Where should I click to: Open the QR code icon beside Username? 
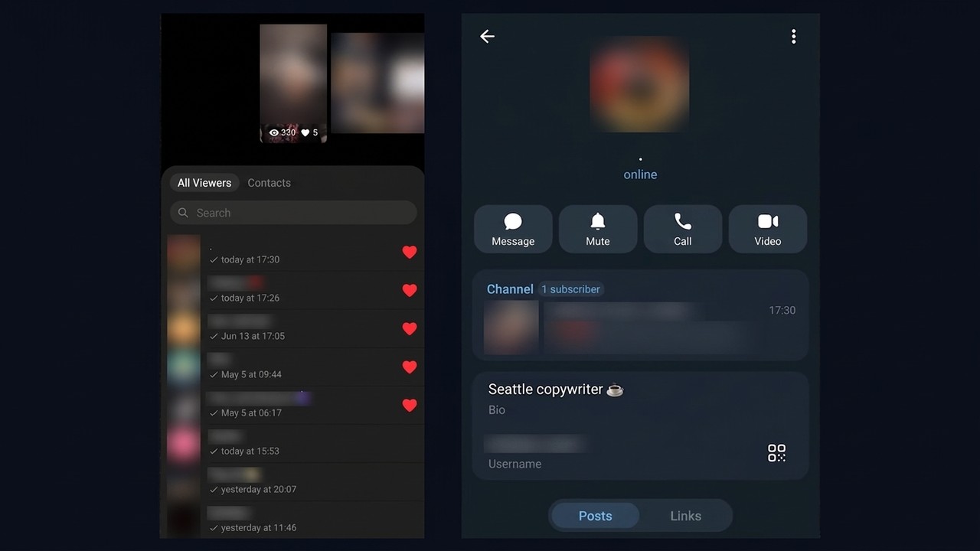776,453
